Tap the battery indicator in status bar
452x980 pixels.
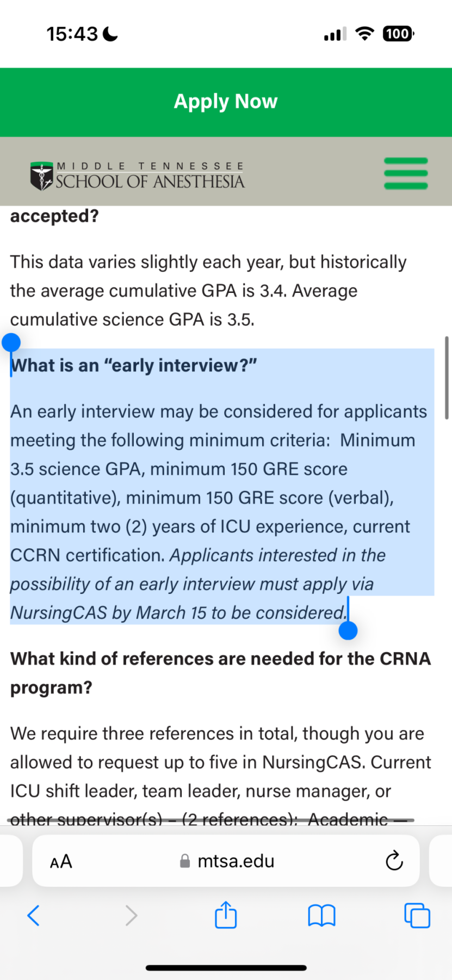point(398,34)
